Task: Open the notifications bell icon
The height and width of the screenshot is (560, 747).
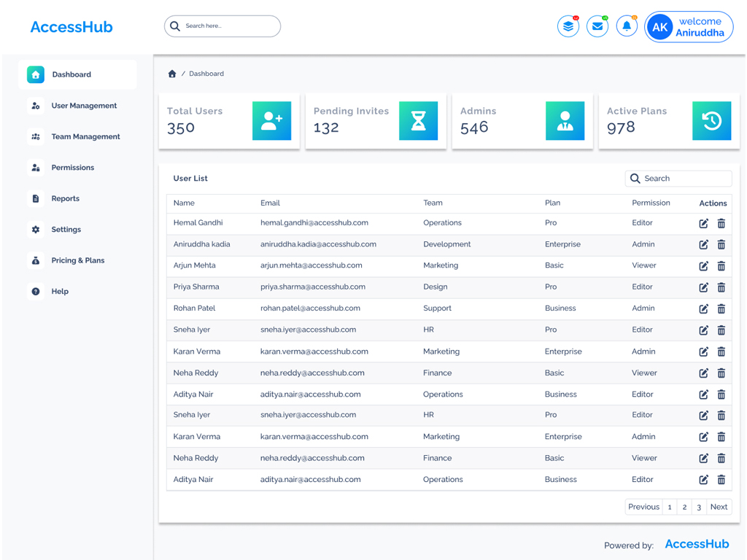Action: click(x=627, y=27)
